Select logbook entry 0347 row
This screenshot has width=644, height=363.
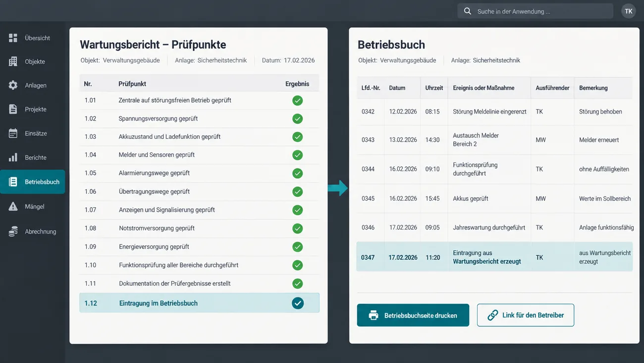point(494,257)
